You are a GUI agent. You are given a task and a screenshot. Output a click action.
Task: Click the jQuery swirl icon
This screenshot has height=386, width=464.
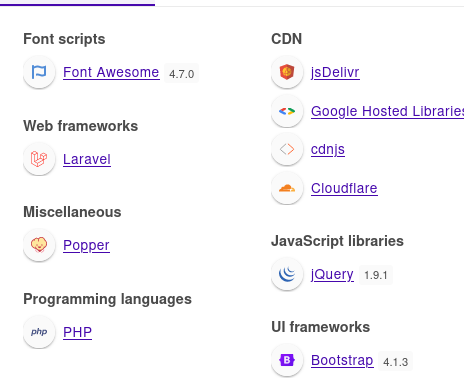(287, 274)
